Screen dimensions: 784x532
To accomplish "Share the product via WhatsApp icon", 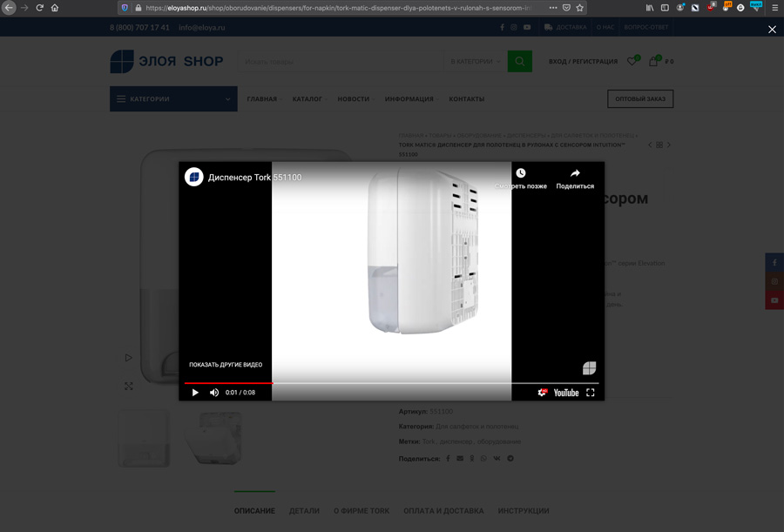I will point(483,458).
